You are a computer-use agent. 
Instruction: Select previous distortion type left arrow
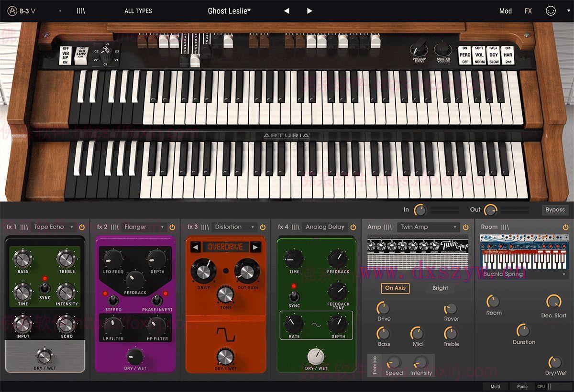pos(195,247)
